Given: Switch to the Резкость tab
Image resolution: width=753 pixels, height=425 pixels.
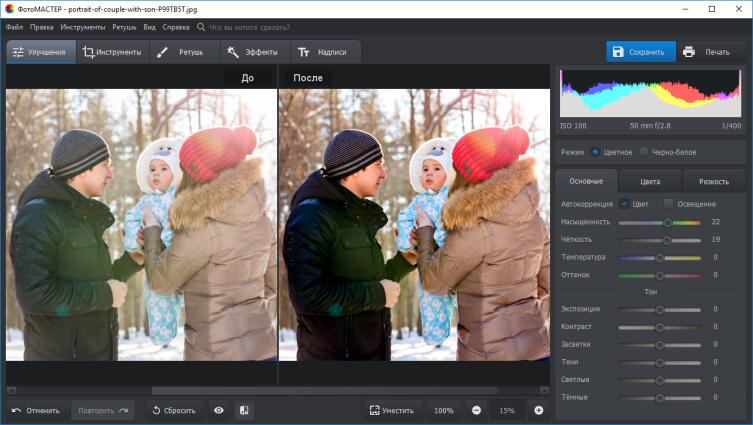Looking at the screenshot, I should coord(713,182).
